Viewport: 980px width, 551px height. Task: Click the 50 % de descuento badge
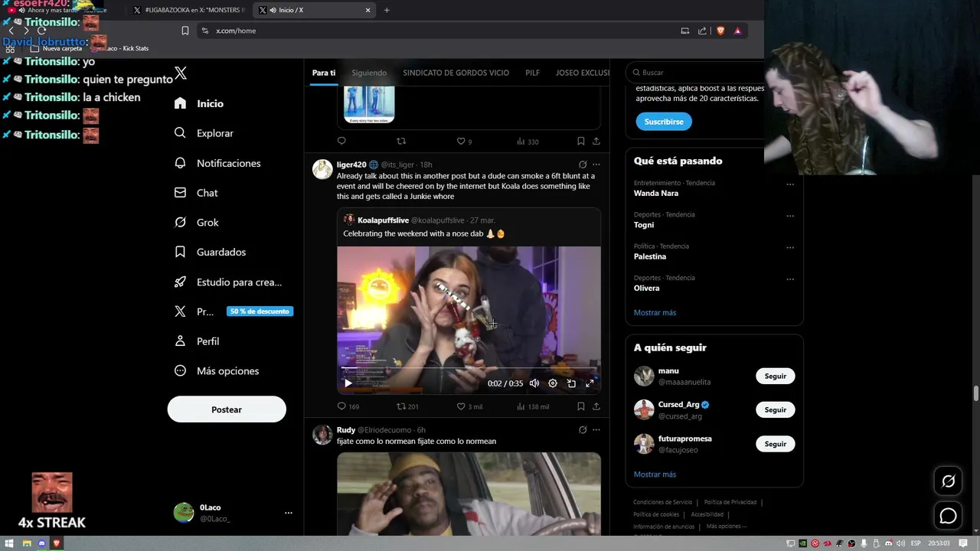tap(260, 311)
